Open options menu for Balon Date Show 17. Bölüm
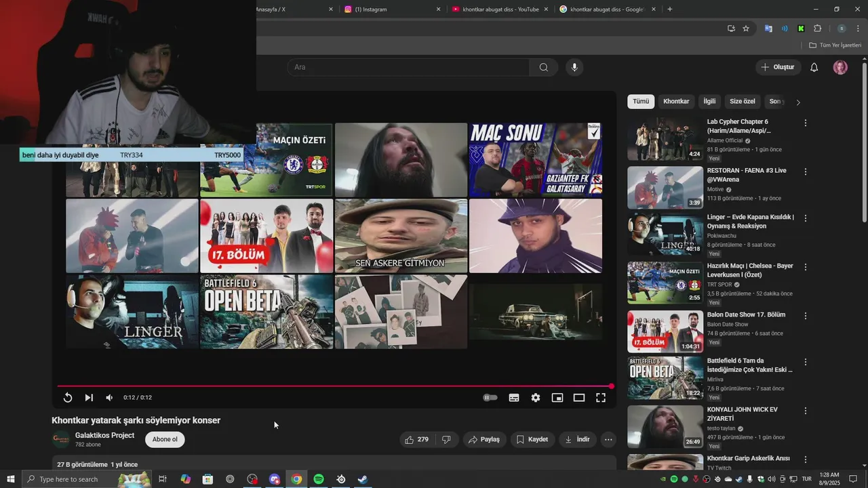868x488 pixels. 806,316
